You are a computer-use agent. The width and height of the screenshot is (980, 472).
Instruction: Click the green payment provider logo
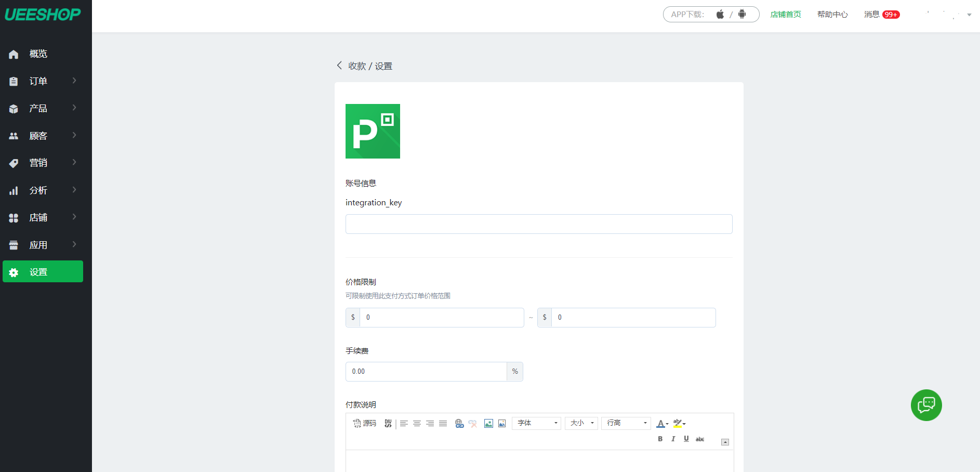coord(373,131)
